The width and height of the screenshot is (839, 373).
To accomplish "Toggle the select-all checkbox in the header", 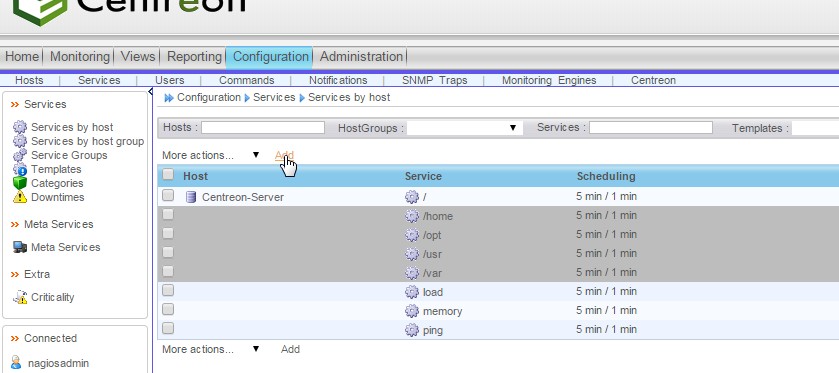I will [168, 174].
